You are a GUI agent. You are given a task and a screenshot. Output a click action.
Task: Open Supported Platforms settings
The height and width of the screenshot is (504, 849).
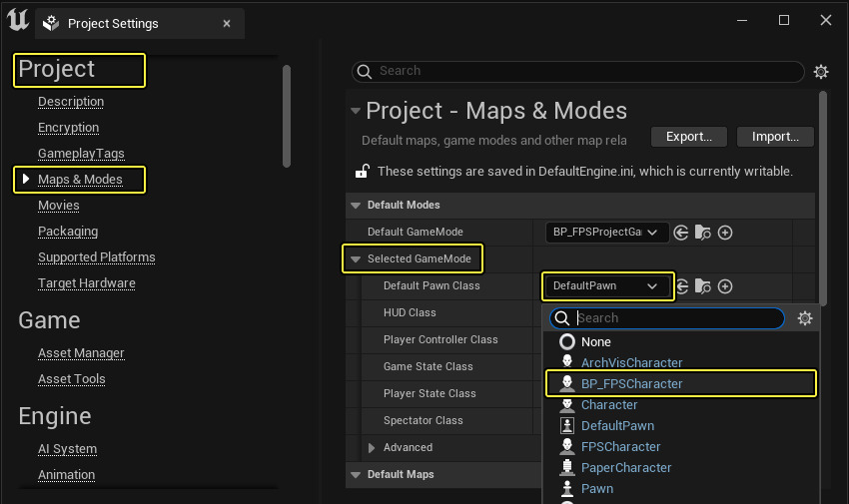coord(96,257)
